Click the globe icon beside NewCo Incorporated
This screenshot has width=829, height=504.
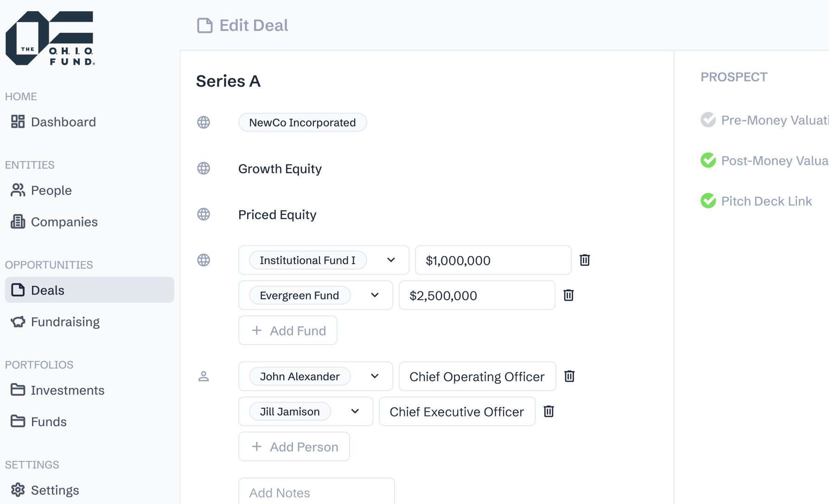click(x=204, y=122)
